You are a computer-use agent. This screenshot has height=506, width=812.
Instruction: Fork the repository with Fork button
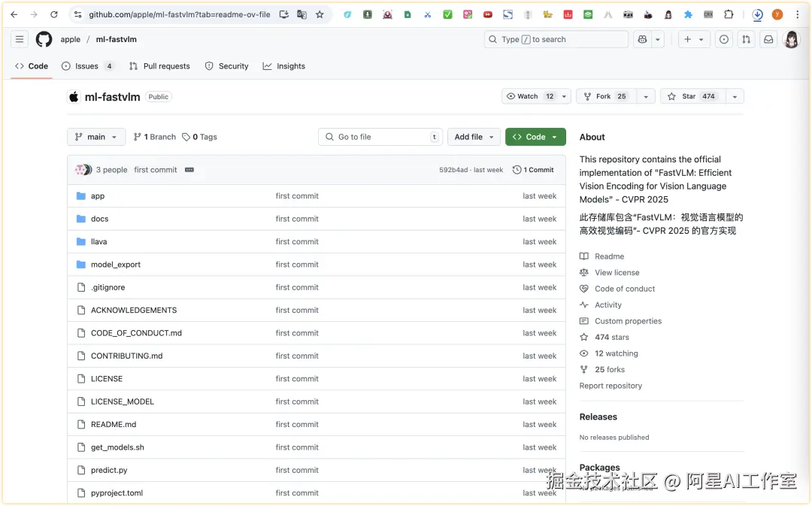pos(607,96)
